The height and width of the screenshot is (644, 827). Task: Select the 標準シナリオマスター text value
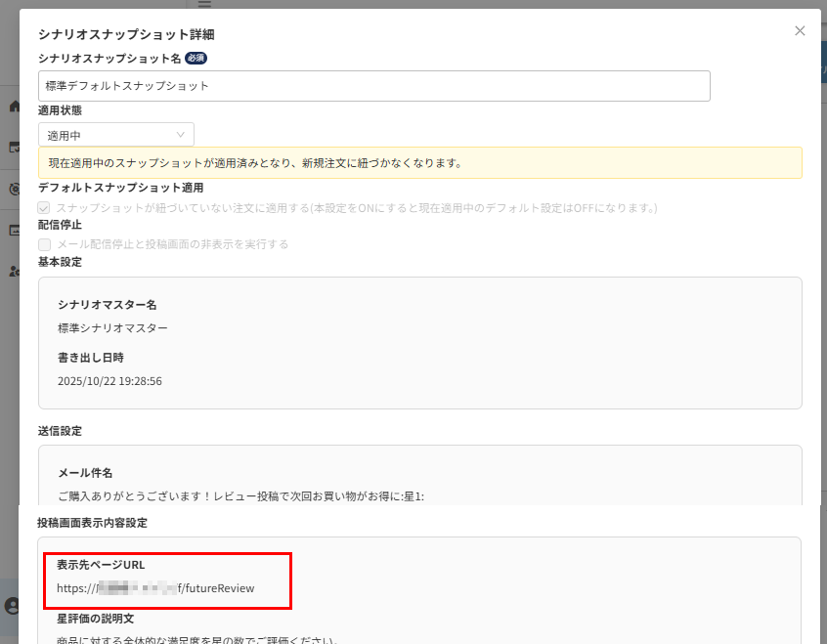(112, 328)
